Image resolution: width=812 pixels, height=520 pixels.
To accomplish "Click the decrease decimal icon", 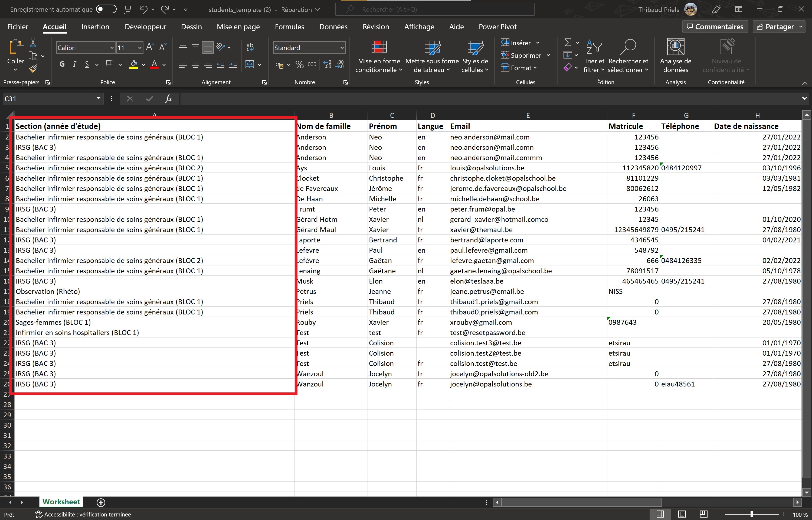I will pos(340,64).
